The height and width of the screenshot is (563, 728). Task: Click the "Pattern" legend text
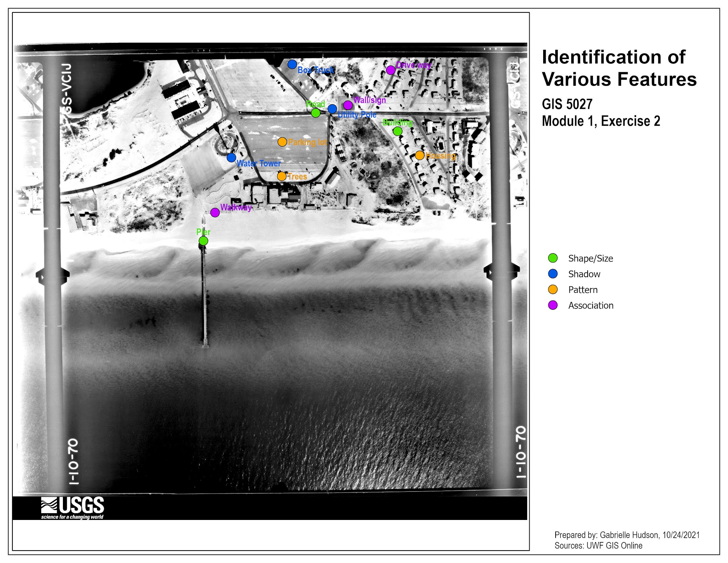[583, 290]
